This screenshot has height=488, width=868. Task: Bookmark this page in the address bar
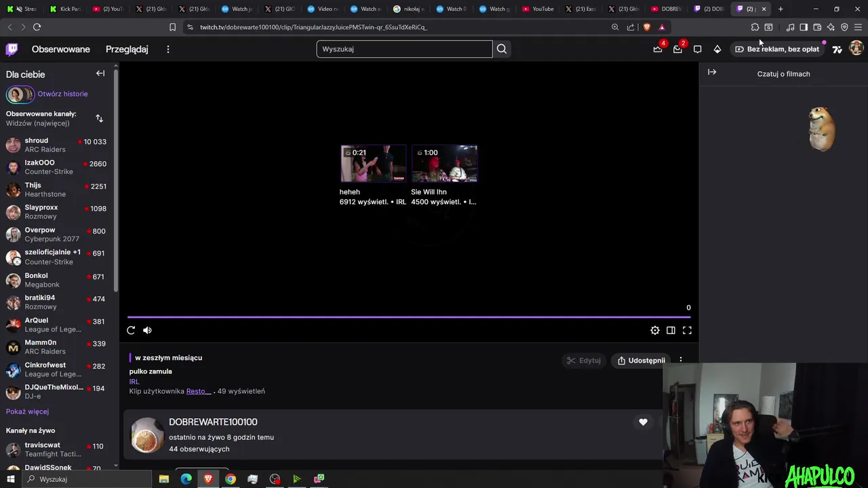(x=172, y=27)
